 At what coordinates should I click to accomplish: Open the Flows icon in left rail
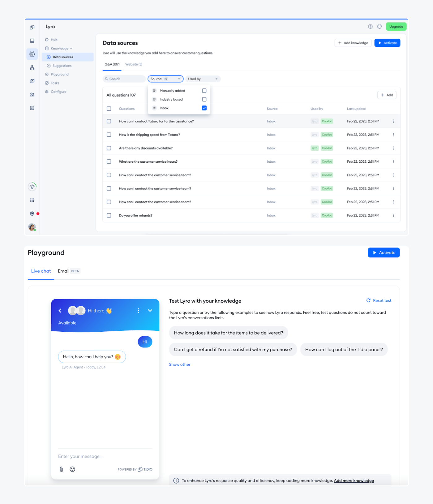pyautogui.click(x=32, y=68)
